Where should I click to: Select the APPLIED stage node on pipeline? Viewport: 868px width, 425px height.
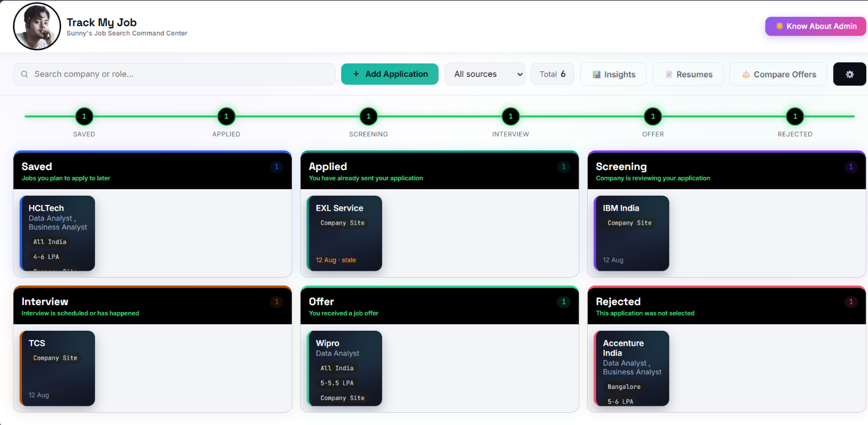226,116
